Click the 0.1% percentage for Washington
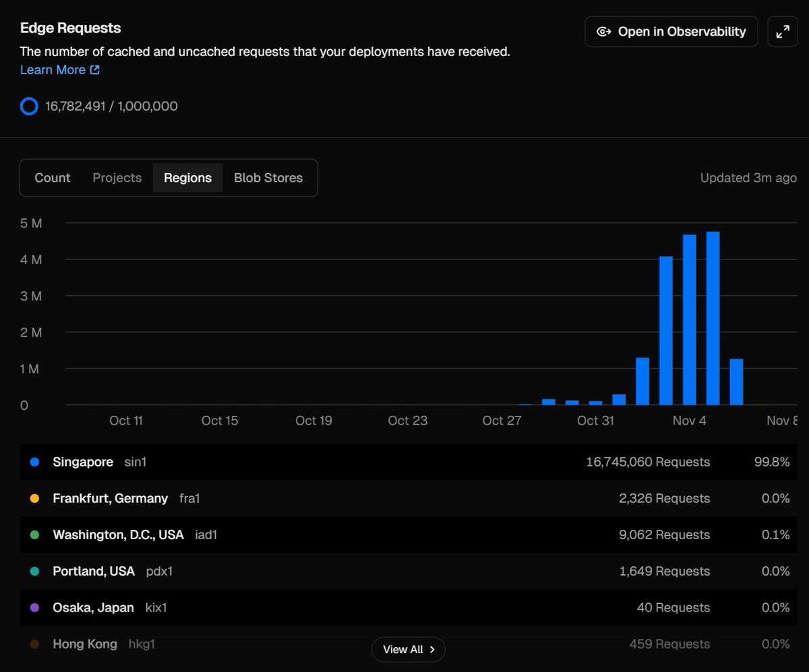This screenshot has width=809, height=672. pos(775,535)
